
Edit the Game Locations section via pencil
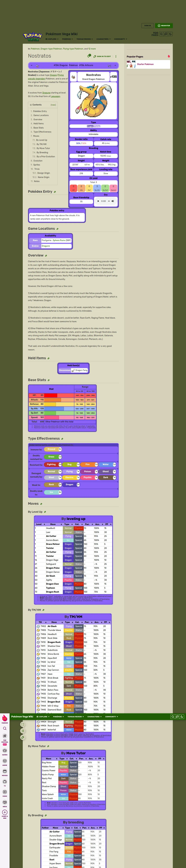[57, 229]
